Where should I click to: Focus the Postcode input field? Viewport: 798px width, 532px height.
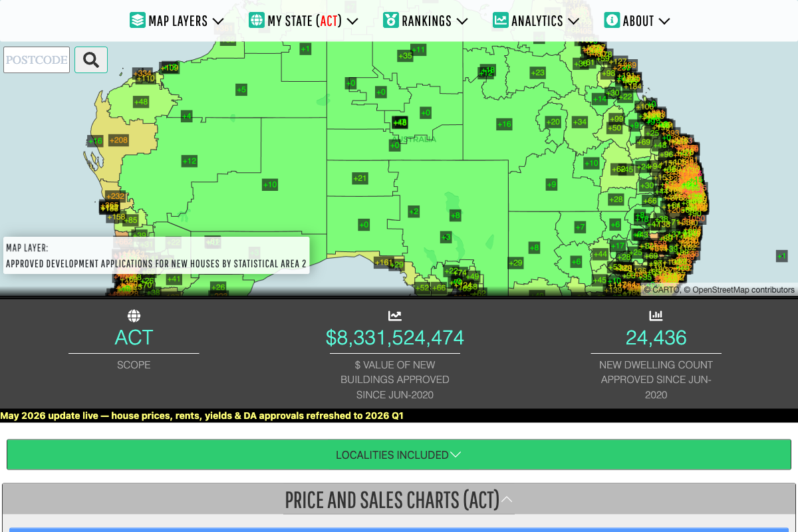[x=37, y=60]
